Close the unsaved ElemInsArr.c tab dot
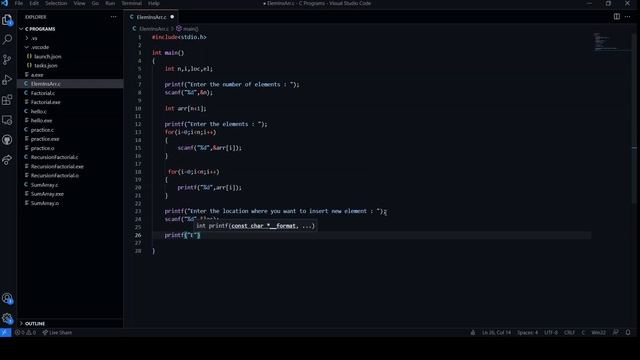This screenshot has width=640, height=360. 172,17
